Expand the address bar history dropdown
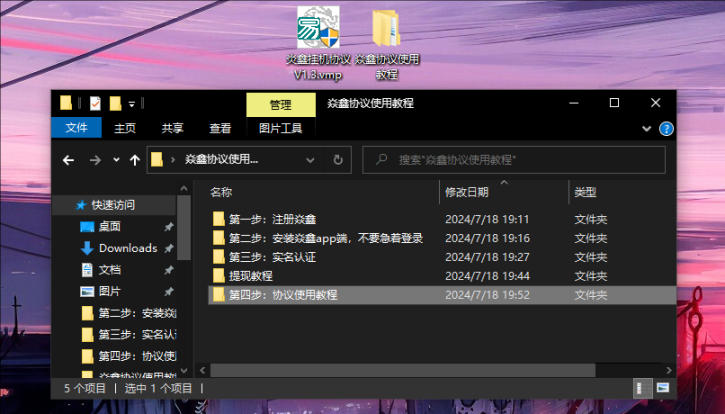Image resolution: width=725 pixels, height=414 pixels. [x=313, y=159]
